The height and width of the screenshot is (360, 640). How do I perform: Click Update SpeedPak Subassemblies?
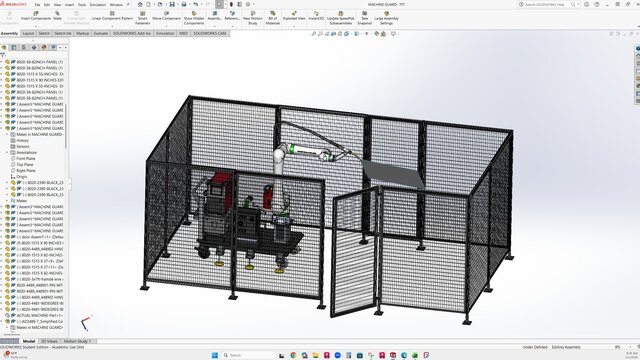click(x=340, y=18)
